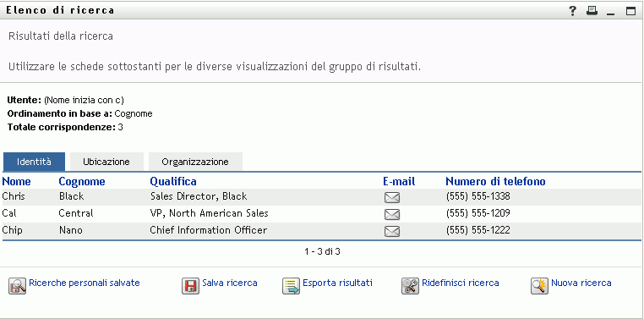The height and width of the screenshot is (319, 644).
Task: Switch to the Ubicazione tab
Action: [106, 162]
